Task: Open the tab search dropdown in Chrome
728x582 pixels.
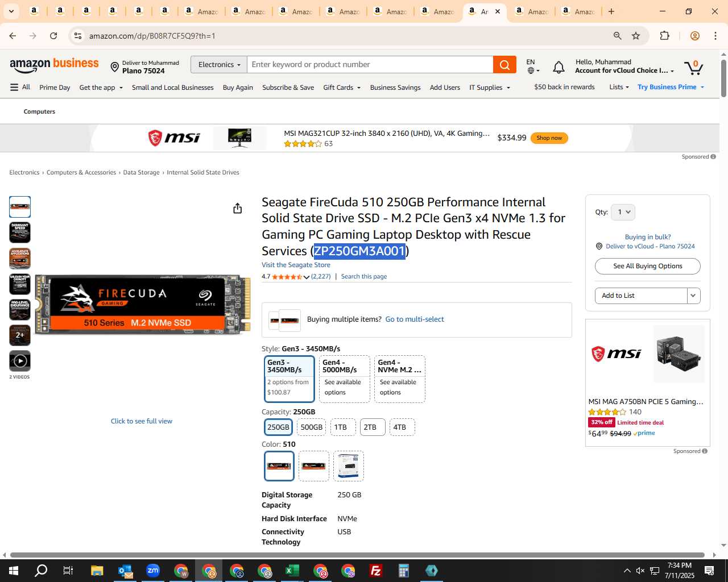Action: pyautogui.click(x=11, y=11)
